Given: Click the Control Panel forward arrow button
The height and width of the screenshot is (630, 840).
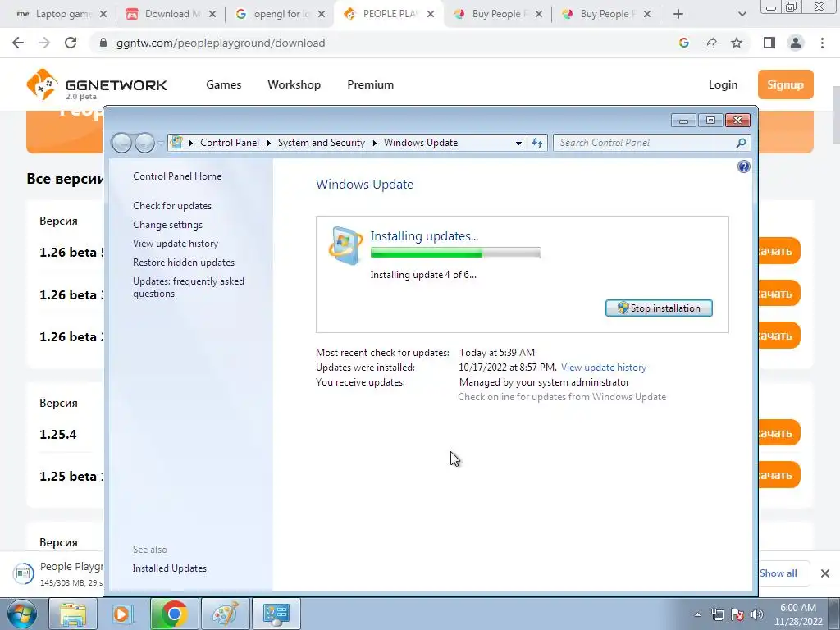Looking at the screenshot, I should point(144,143).
